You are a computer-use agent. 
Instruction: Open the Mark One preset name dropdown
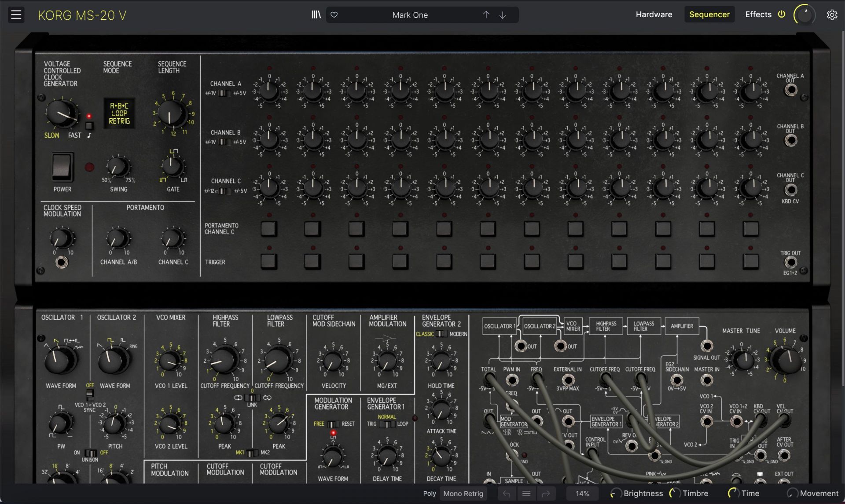[410, 15]
